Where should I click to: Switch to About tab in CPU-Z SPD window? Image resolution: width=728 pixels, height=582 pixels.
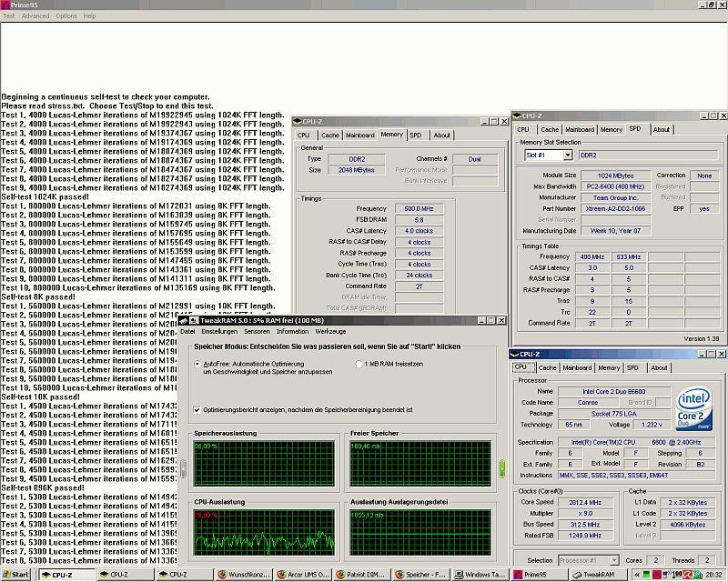pos(662,130)
